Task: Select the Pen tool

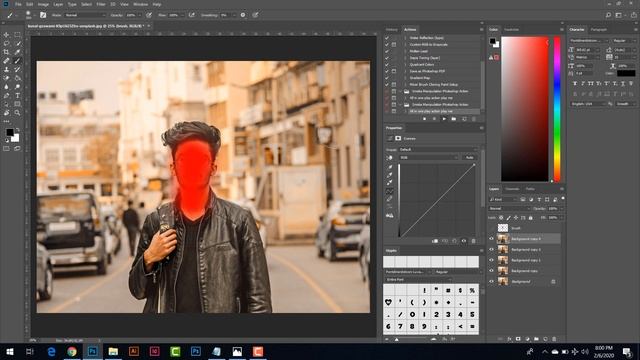Action: (6, 96)
